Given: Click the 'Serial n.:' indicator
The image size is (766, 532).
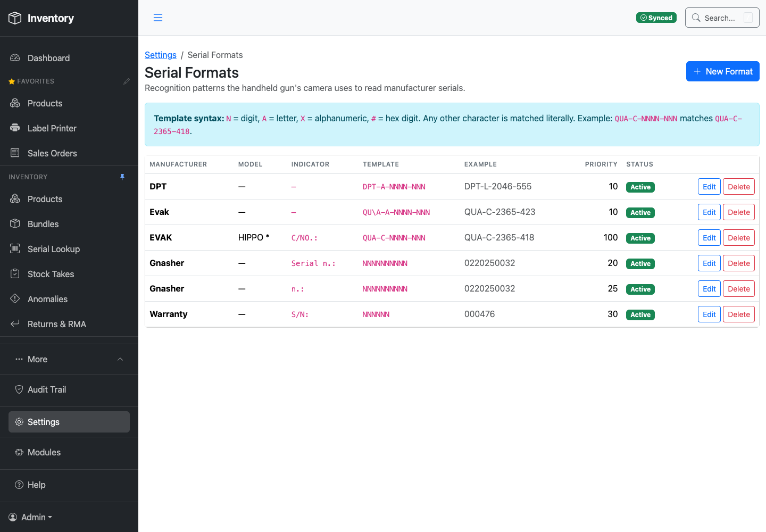Looking at the screenshot, I should pyautogui.click(x=313, y=263).
